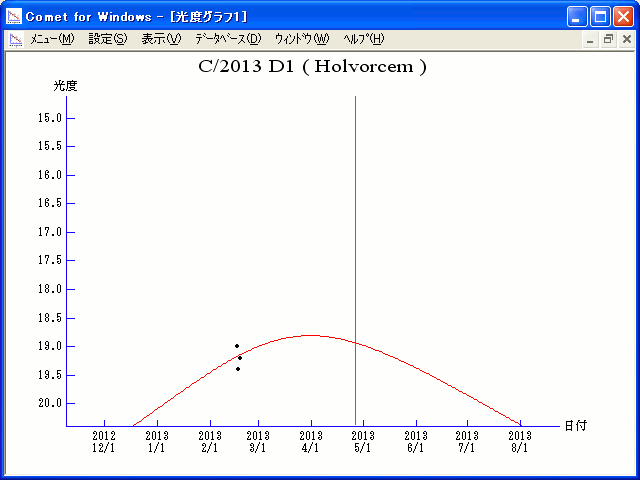
Task: Click the peak of the red curve
Action: point(311,335)
